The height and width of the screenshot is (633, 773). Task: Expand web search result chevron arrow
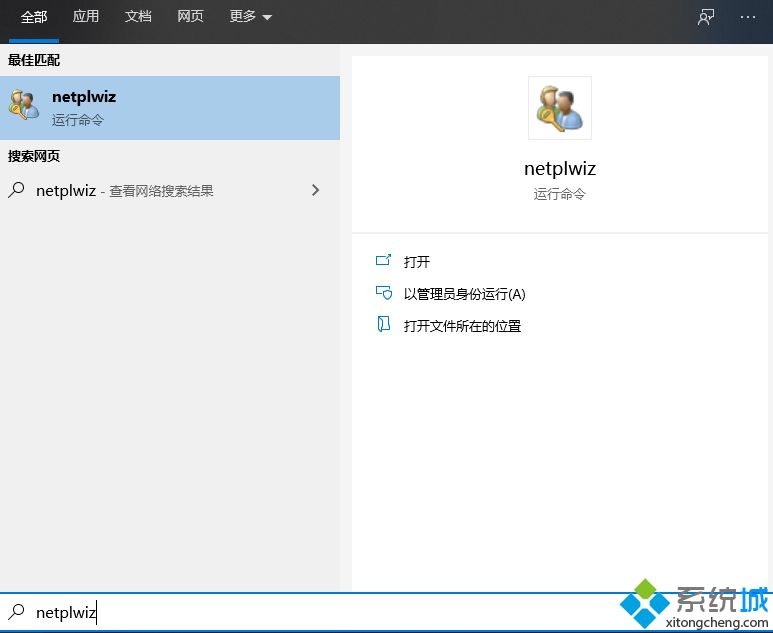click(316, 190)
